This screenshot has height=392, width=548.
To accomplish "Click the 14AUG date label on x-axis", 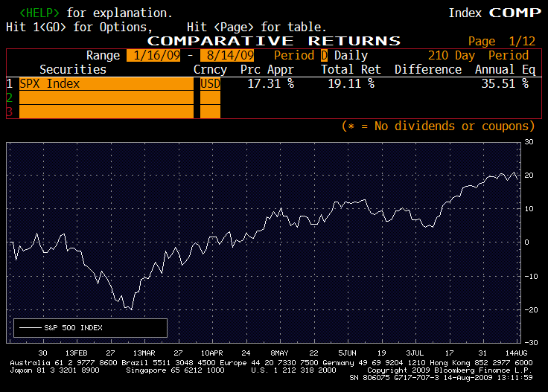I will 517,353.
